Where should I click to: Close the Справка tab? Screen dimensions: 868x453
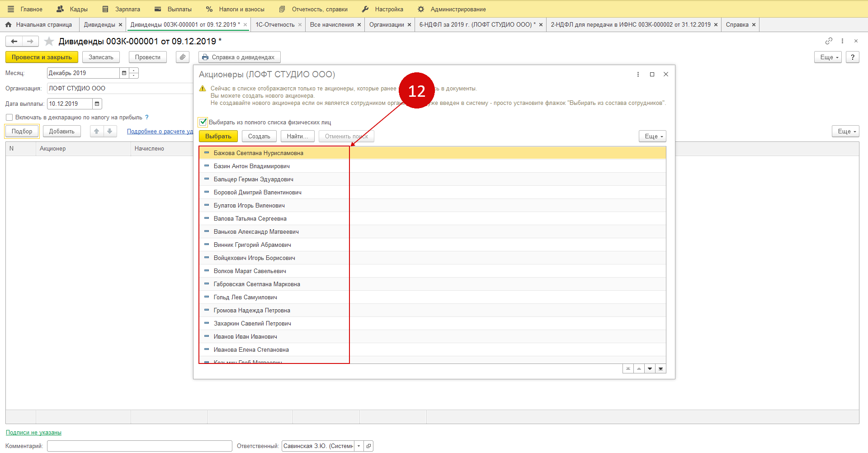pos(754,25)
